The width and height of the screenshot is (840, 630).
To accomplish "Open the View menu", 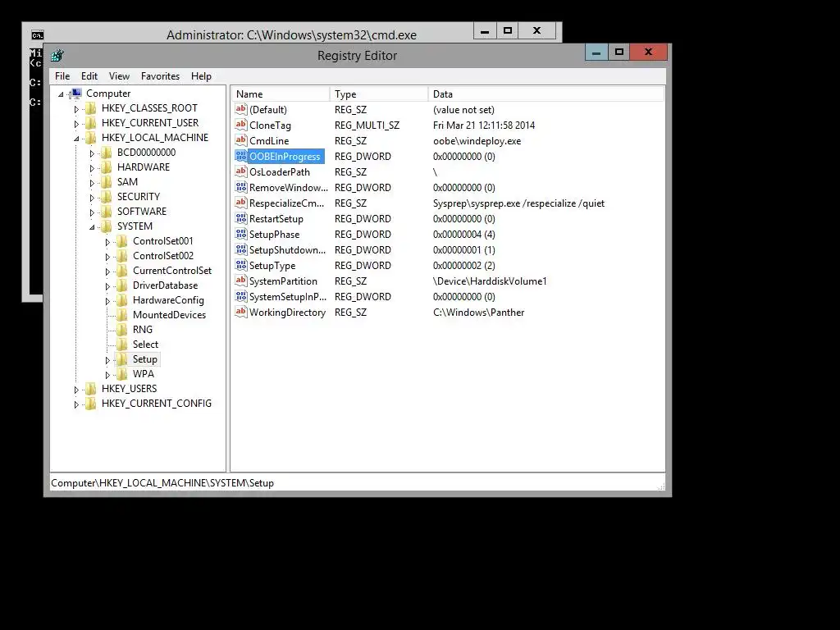I will (x=119, y=76).
